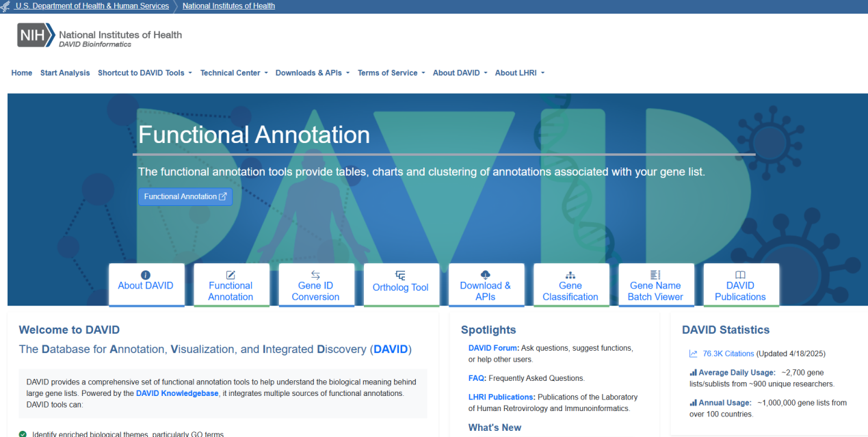The width and height of the screenshot is (868, 437).
Task: Expand the About LHRI dropdown
Action: [x=520, y=73]
